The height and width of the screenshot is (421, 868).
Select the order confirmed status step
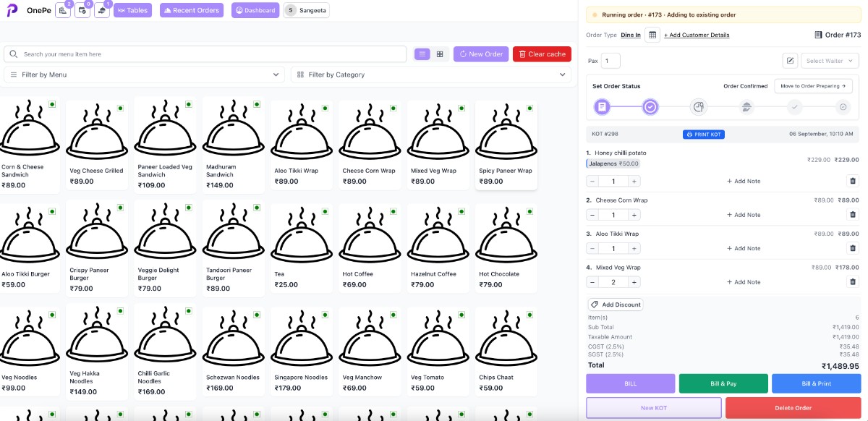(650, 107)
